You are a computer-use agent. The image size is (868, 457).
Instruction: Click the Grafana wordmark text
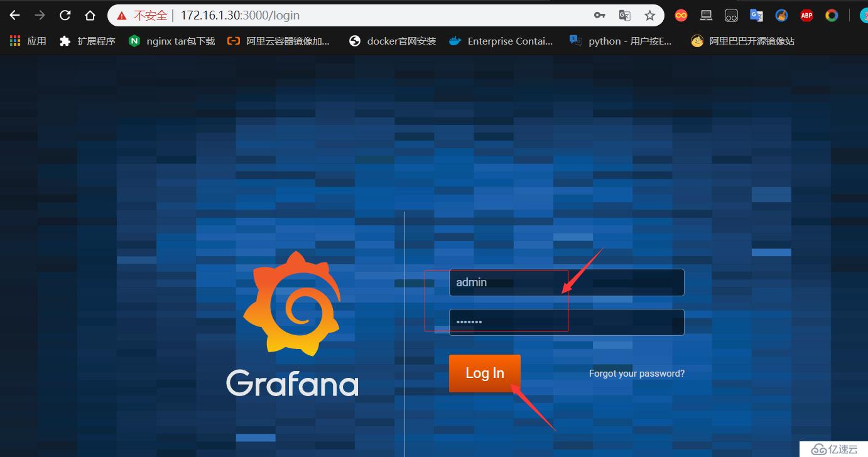click(293, 383)
